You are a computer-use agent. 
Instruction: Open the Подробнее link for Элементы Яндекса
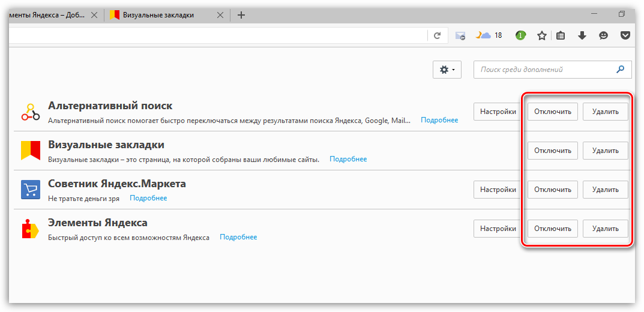(x=238, y=237)
